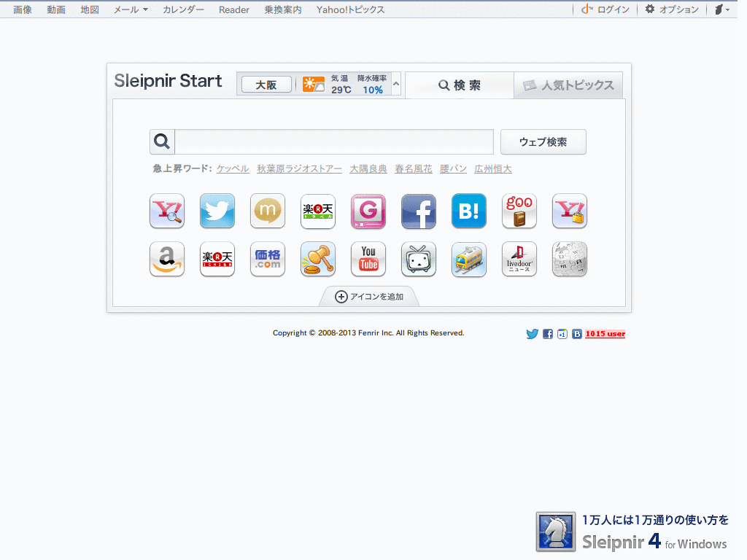Open 地図 in top menu
Image resolution: width=747 pixels, height=560 pixels.
[90, 9]
